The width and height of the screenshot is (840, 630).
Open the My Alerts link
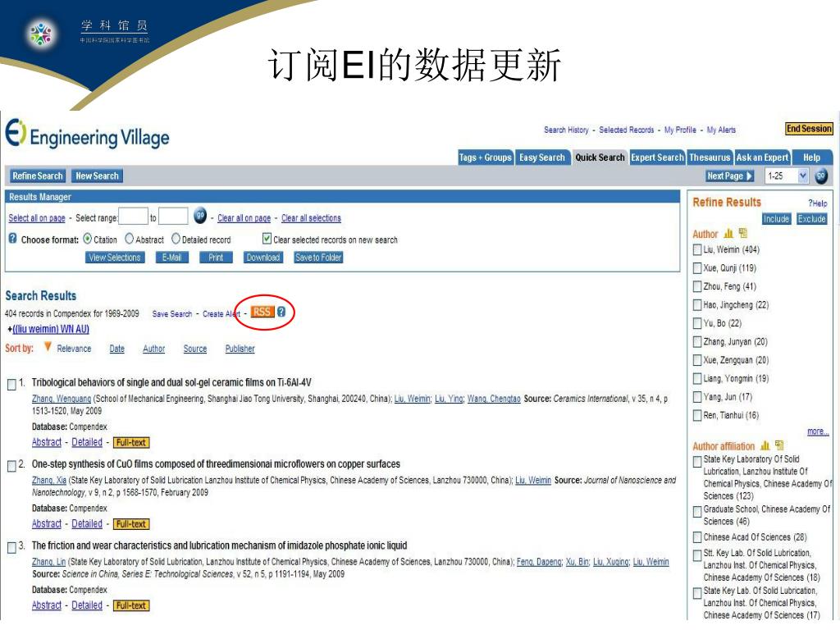721,130
